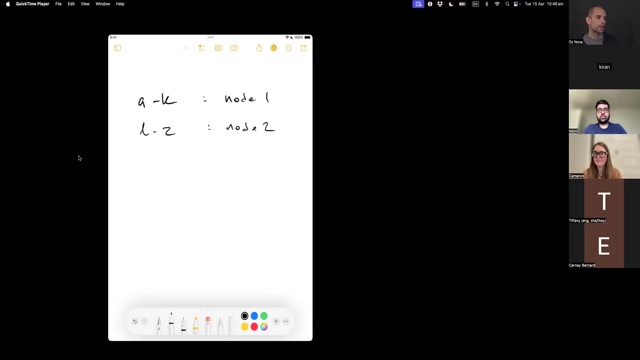
Task: Tap the plus button in the drawing palette
Action: click(276, 322)
